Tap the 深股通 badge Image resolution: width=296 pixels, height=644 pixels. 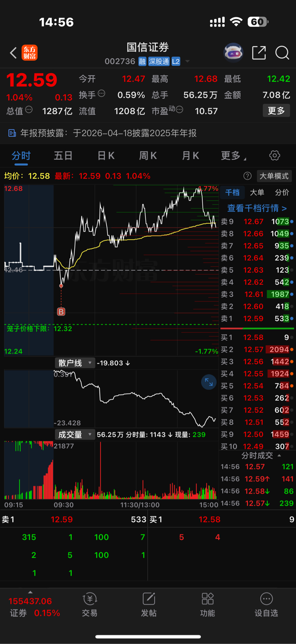click(x=159, y=61)
